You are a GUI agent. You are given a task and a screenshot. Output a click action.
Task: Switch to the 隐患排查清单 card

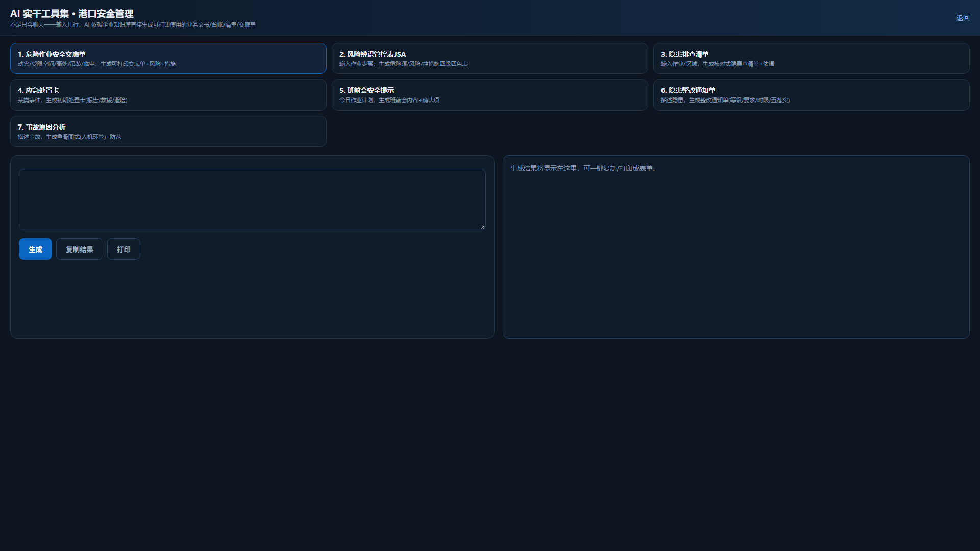tap(811, 59)
